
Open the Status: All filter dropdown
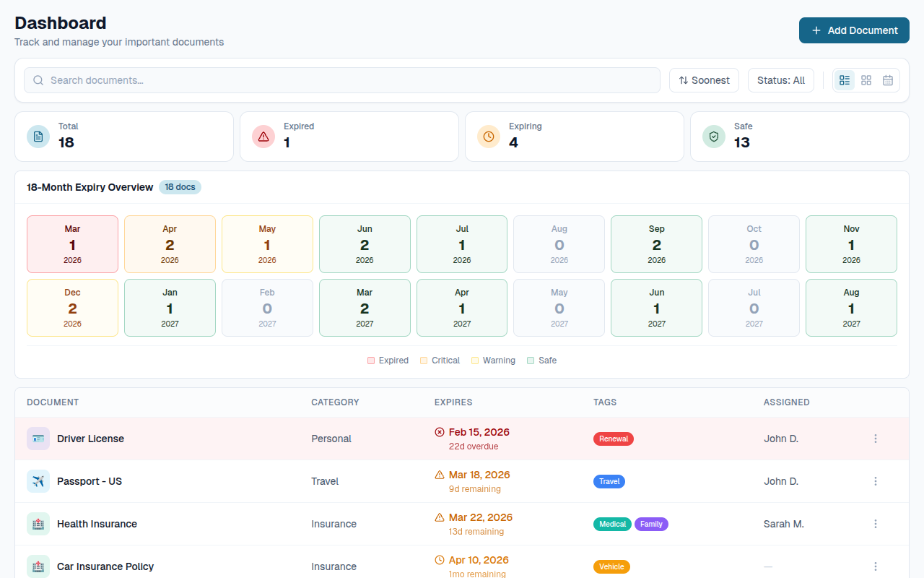780,80
